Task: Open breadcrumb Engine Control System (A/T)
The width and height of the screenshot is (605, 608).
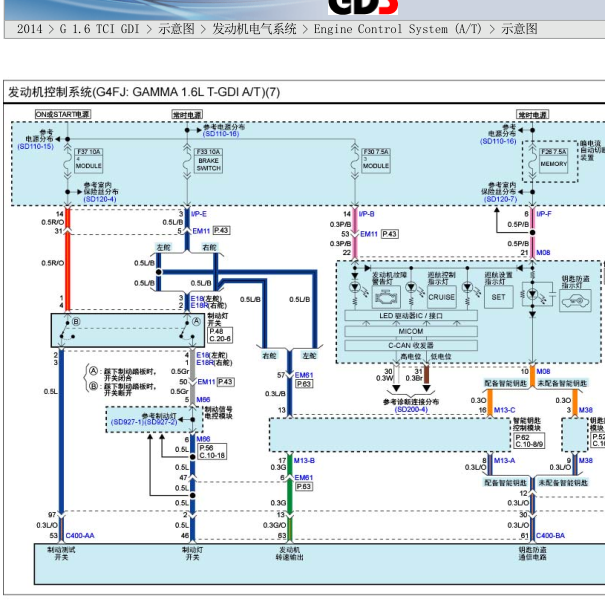Action: (x=398, y=29)
